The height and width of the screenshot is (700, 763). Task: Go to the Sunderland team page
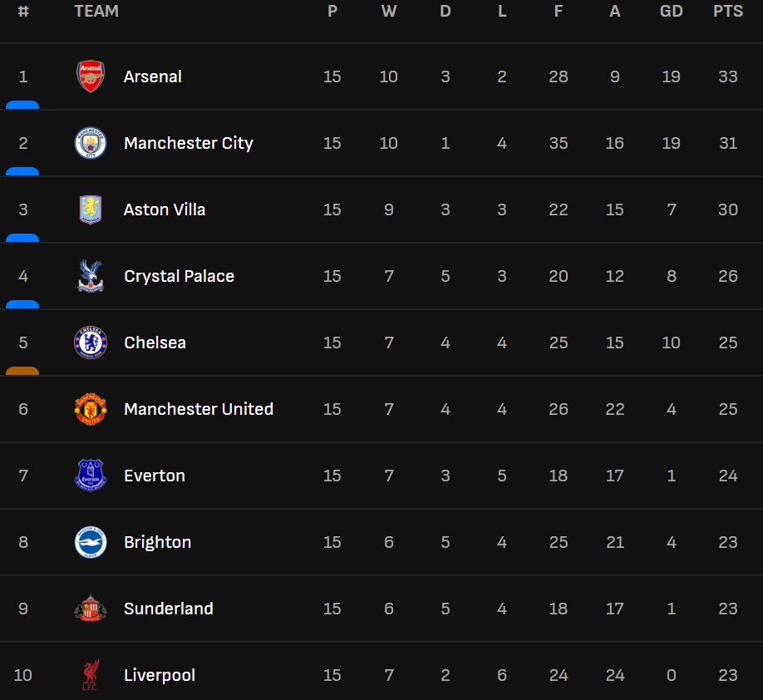point(168,609)
